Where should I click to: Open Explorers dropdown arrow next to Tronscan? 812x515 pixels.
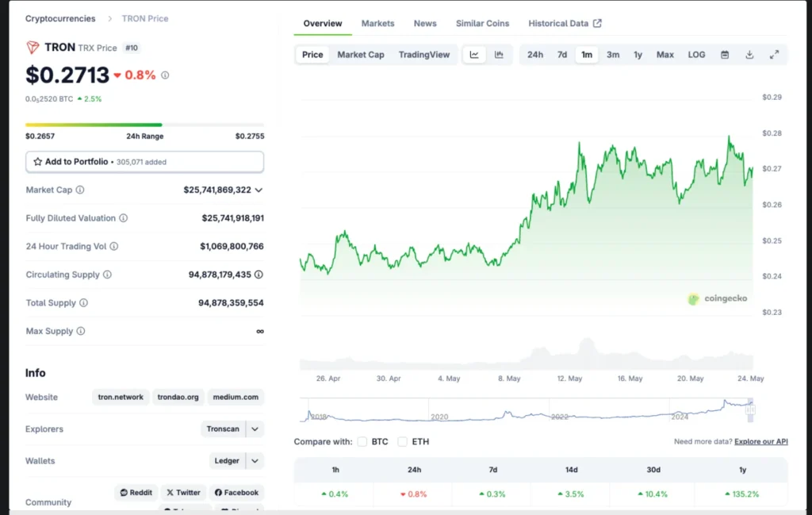[x=255, y=429]
